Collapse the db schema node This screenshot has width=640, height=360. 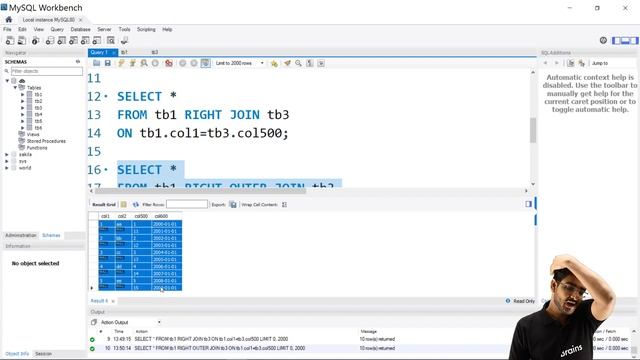click(x=7, y=81)
